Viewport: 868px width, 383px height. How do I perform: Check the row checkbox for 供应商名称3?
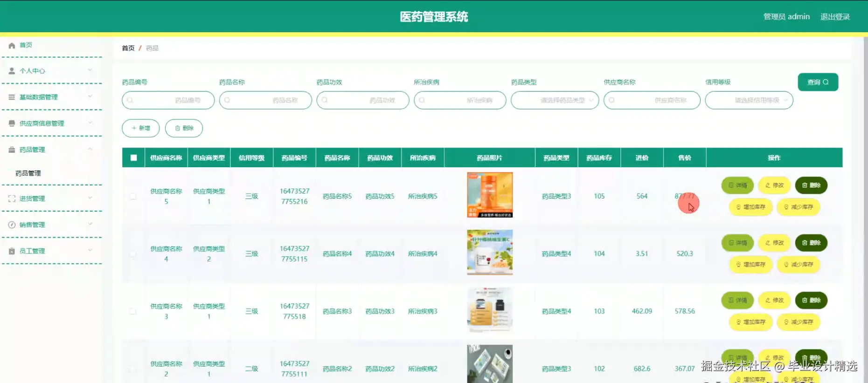pos(133,311)
